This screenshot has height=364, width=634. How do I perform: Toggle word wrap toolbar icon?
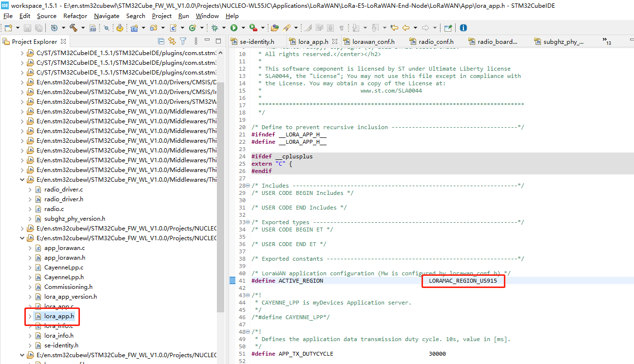click(320, 28)
